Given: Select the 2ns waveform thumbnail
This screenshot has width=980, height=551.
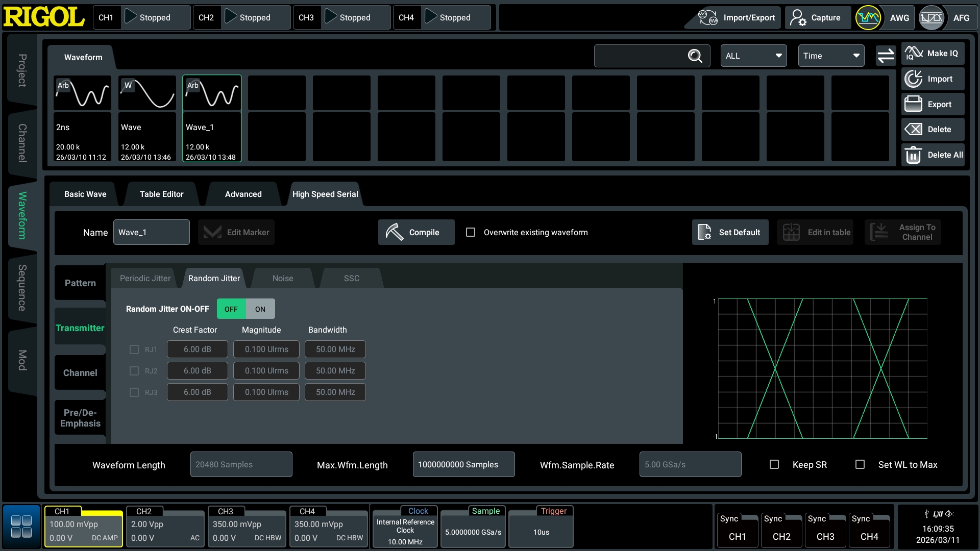Looking at the screenshot, I should click(82, 118).
